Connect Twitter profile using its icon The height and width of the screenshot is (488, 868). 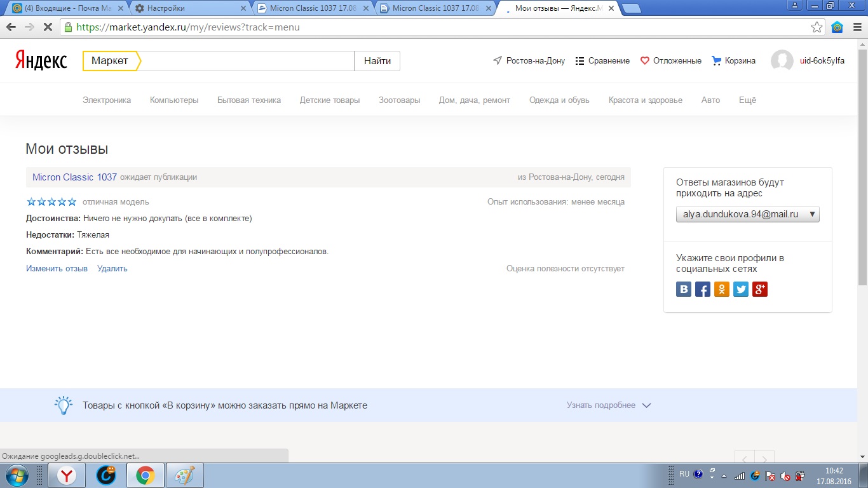[x=741, y=290]
